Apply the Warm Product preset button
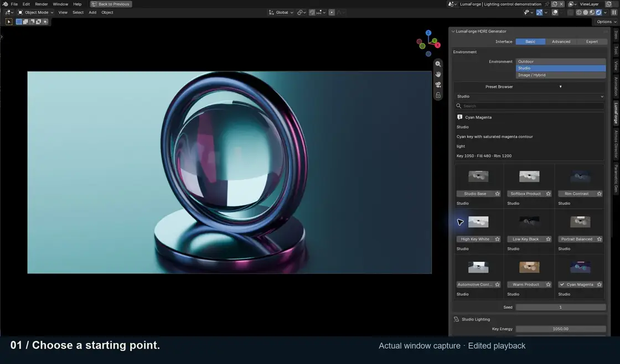The image size is (620, 364). coord(525,284)
